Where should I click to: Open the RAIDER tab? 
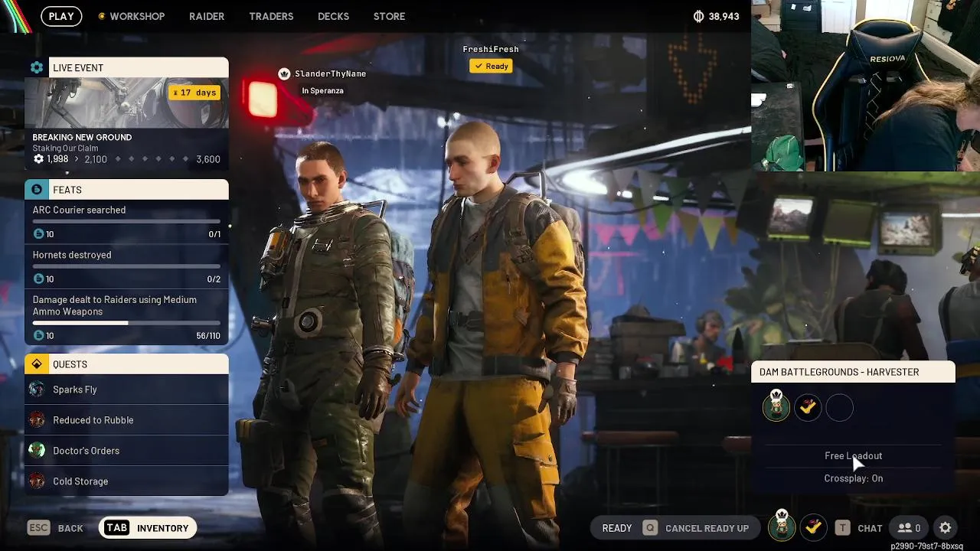(207, 16)
